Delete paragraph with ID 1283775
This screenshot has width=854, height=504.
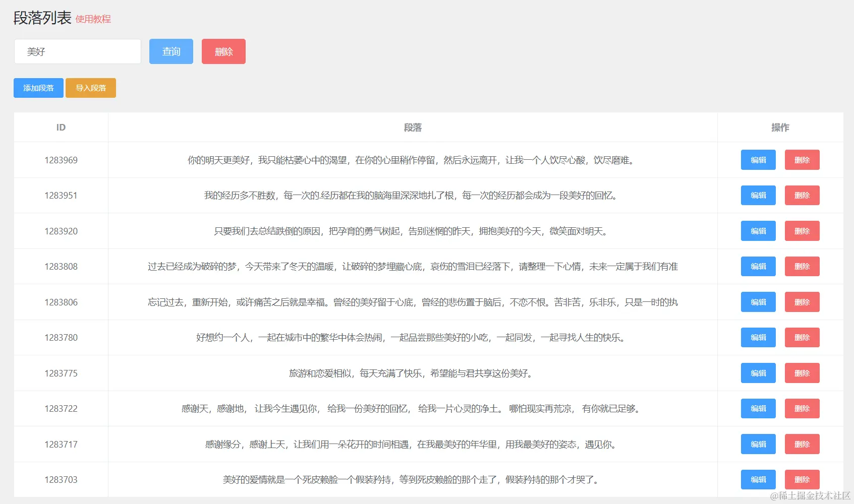tap(802, 373)
